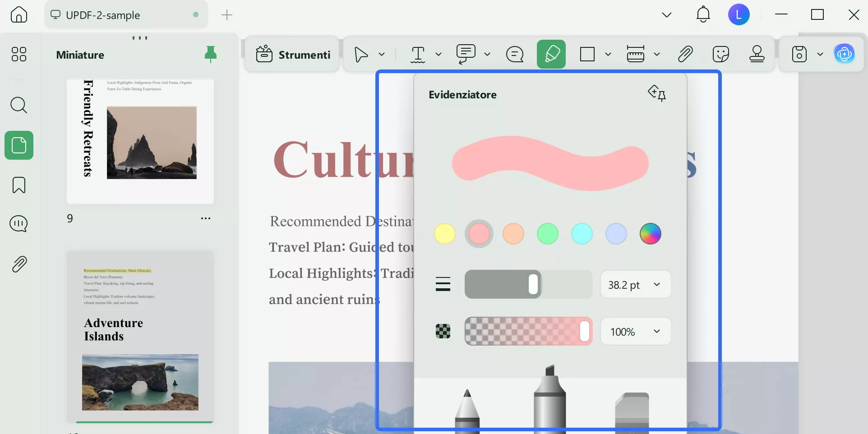Select the text markup tool
The width and height of the screenshot is (868, 434).
(418, 55)
